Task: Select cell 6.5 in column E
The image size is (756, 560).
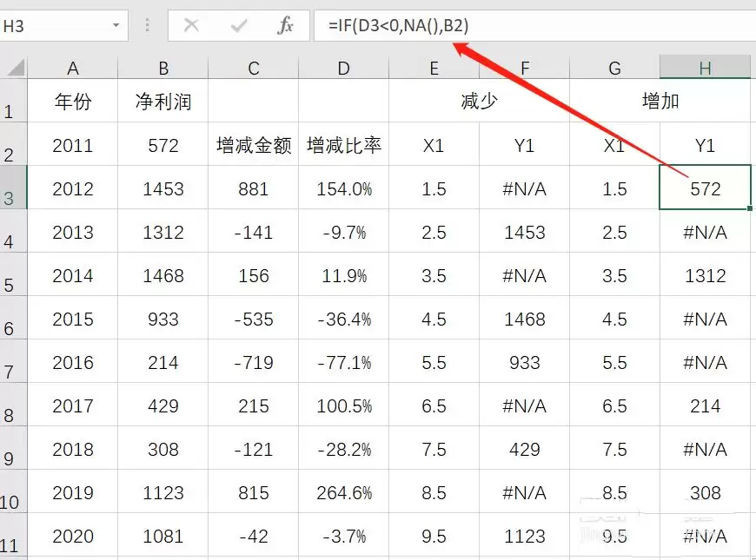Action: tap(434, 405)
